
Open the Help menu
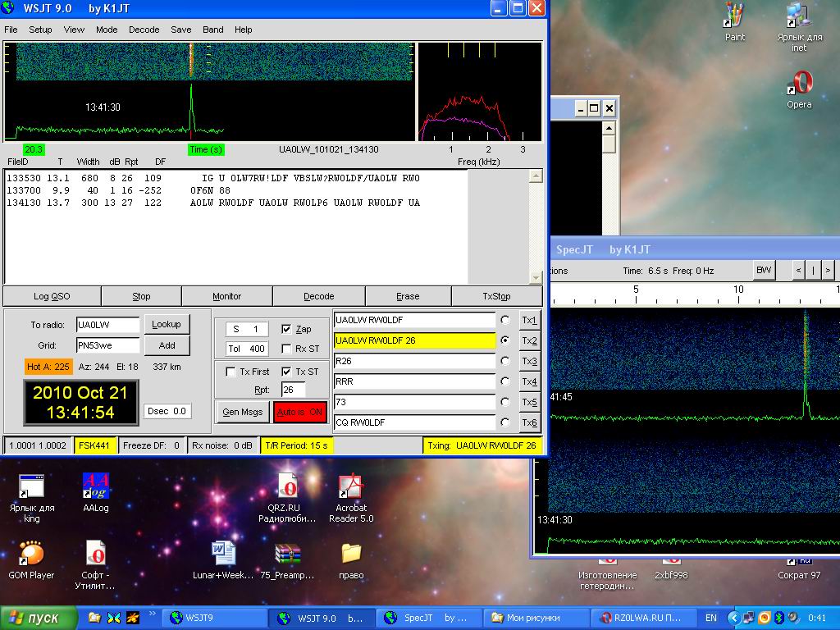click(x=243, y=30)
